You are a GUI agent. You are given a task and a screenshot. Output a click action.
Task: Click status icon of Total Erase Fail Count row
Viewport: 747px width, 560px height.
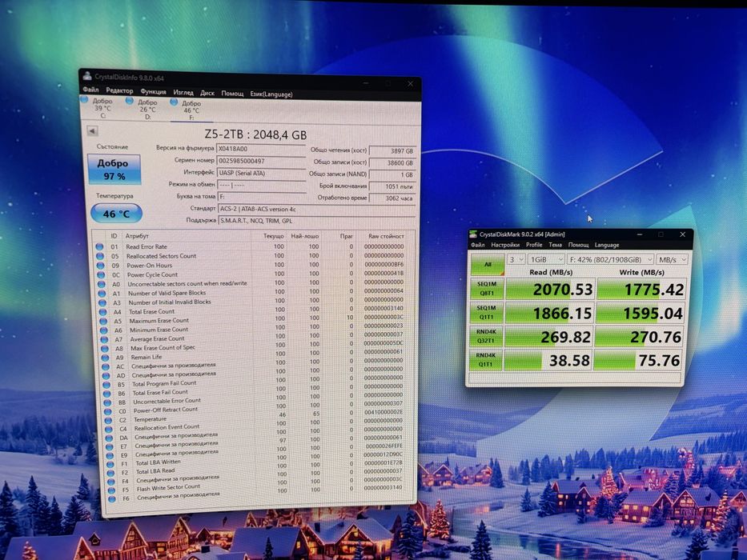pyautogui.click(x=107, y=394)
